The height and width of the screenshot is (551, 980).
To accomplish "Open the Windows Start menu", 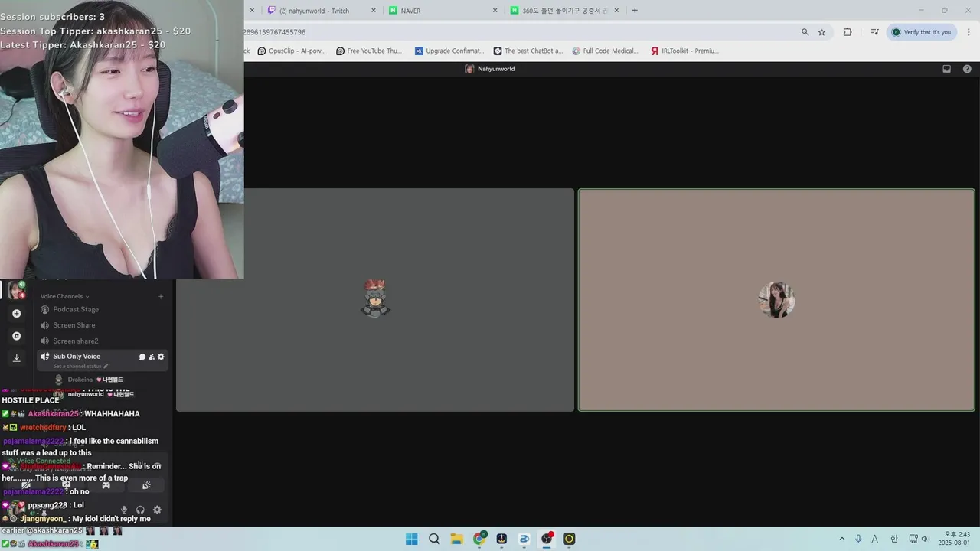I will [x=411, y=539].
